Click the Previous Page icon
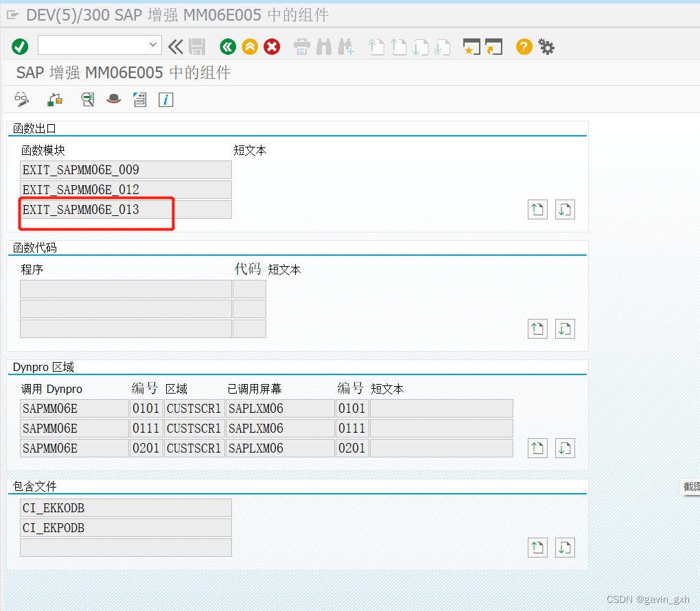The height and width of the screenshot is (611, 700). tap(398, 47)
